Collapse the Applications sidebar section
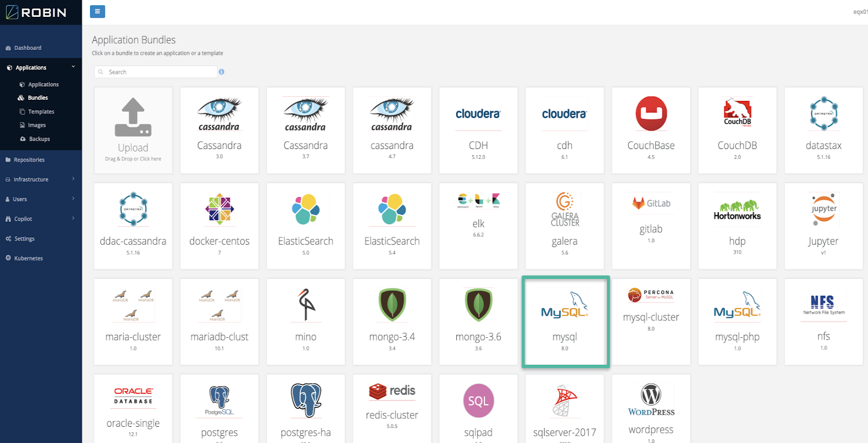Viewport: 868px width, 443px height. 41,67
